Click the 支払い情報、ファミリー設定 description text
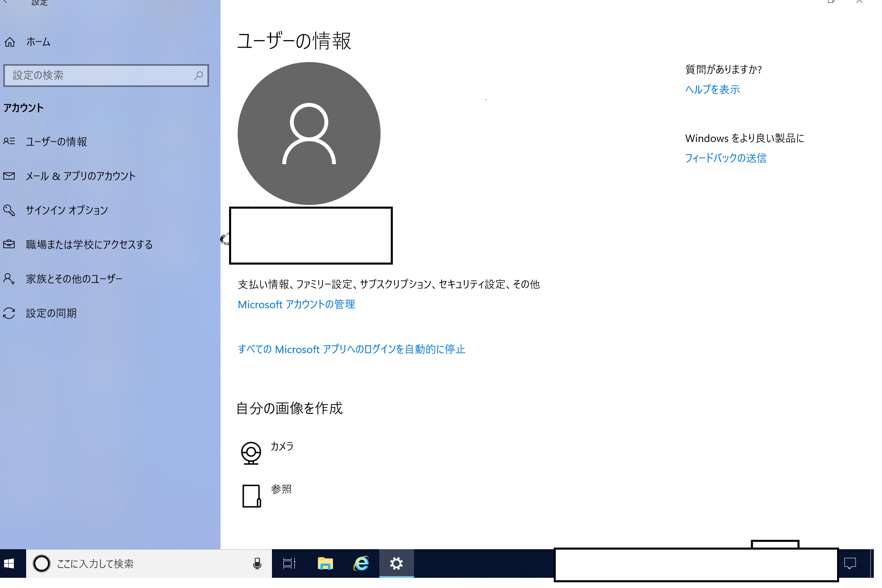This screenshot has width=882, height=588. (x=389, y=284)
